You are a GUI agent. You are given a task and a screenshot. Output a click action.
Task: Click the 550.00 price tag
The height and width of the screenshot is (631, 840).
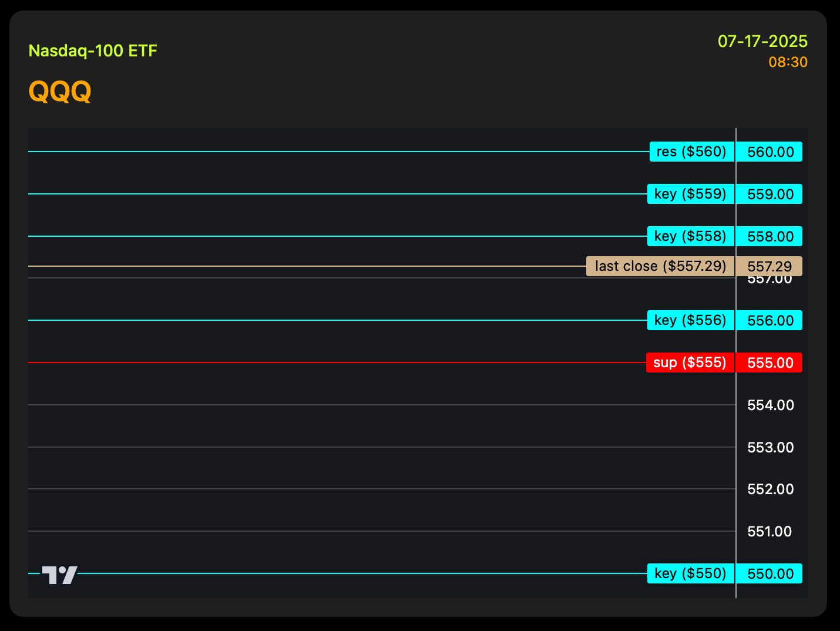[x=770, y=574]
